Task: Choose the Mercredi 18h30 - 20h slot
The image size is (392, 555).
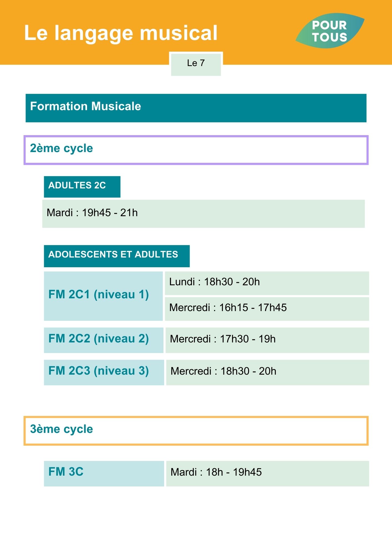Action: coord(268,372)
